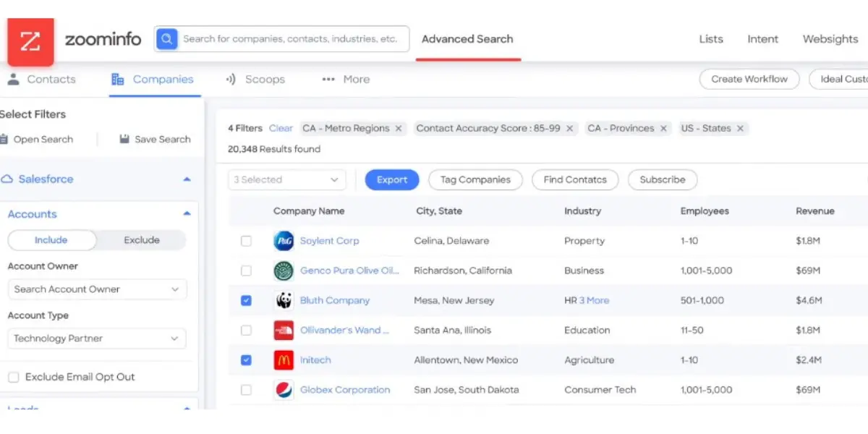Click the 3 More industries link
This screenshot has width=868, height=434.
(x=594, y=300)
